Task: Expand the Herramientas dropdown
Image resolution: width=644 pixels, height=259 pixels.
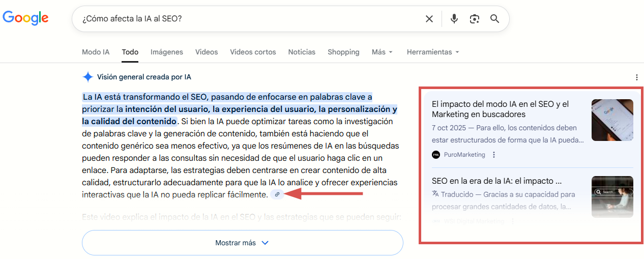Action: (x=433, y=52)
